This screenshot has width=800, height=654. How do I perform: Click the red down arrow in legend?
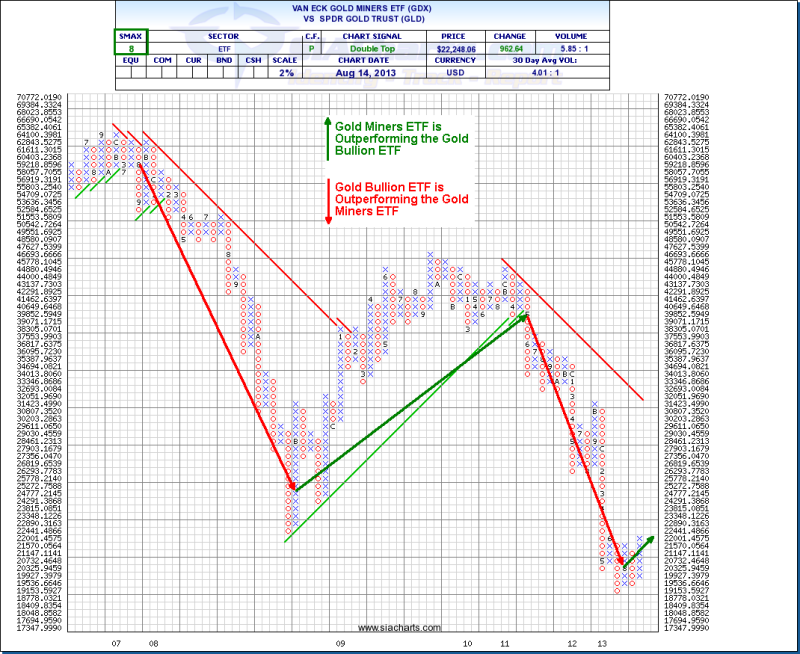pyautogui.click(x=327, y=200)
